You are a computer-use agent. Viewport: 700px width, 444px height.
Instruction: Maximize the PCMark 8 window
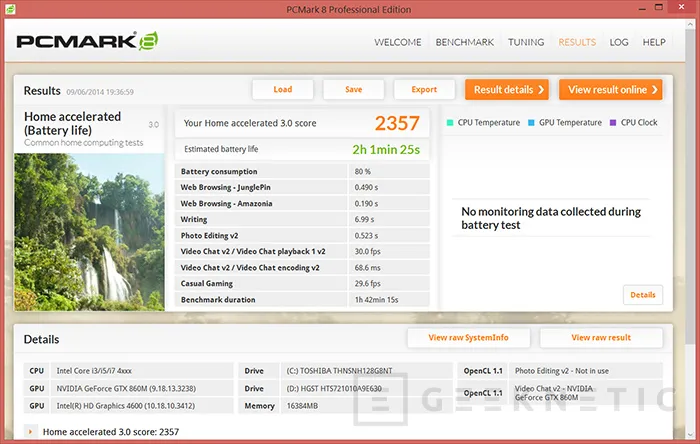coord(658,7)
